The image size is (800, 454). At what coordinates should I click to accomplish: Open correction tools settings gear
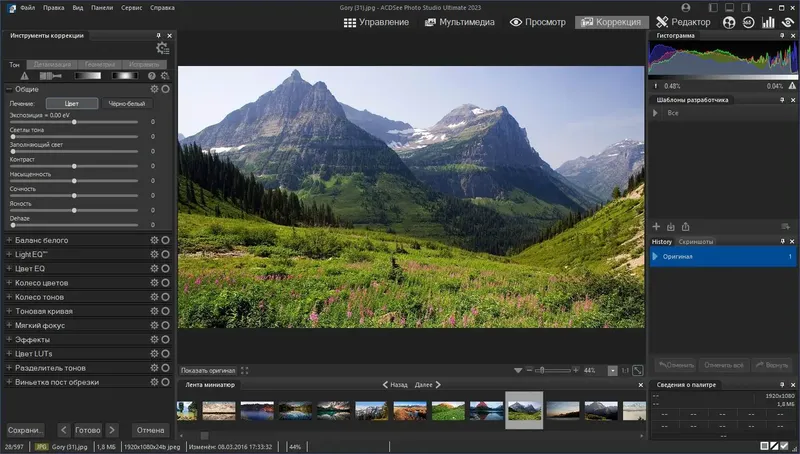click(x=163, y=48)
